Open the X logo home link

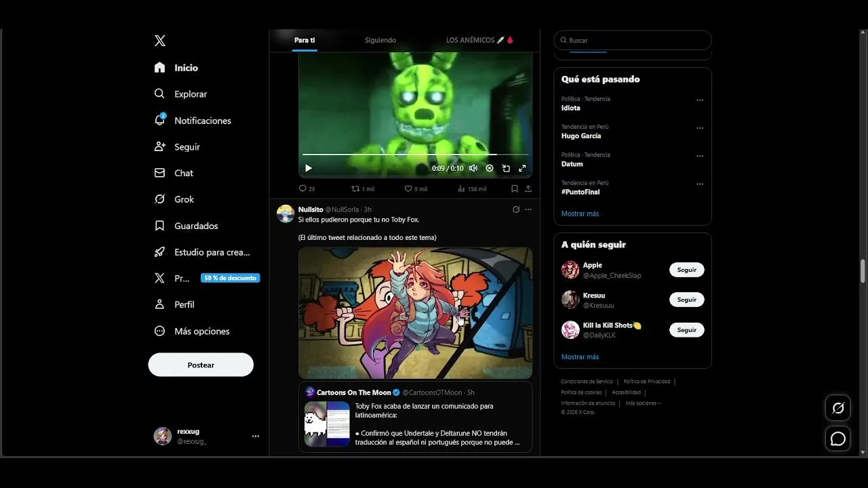160,41
